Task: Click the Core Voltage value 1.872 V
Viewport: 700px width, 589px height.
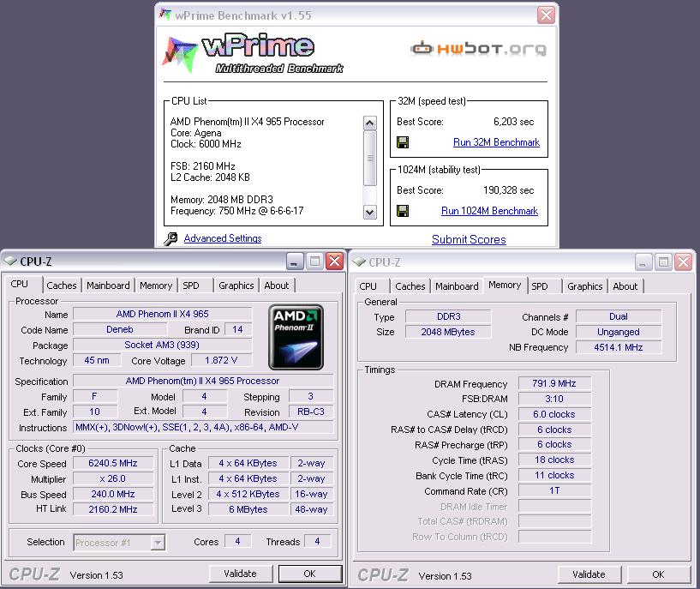Action: (221, 360)
